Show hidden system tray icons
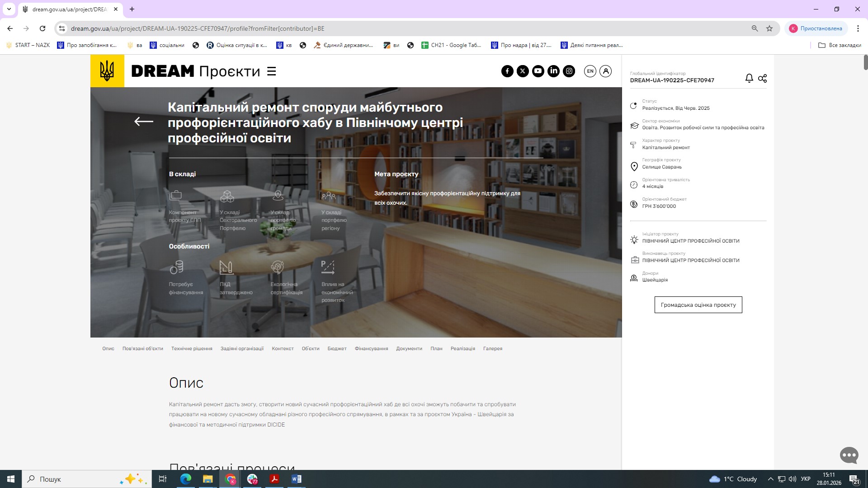 (x=770, y=479)
